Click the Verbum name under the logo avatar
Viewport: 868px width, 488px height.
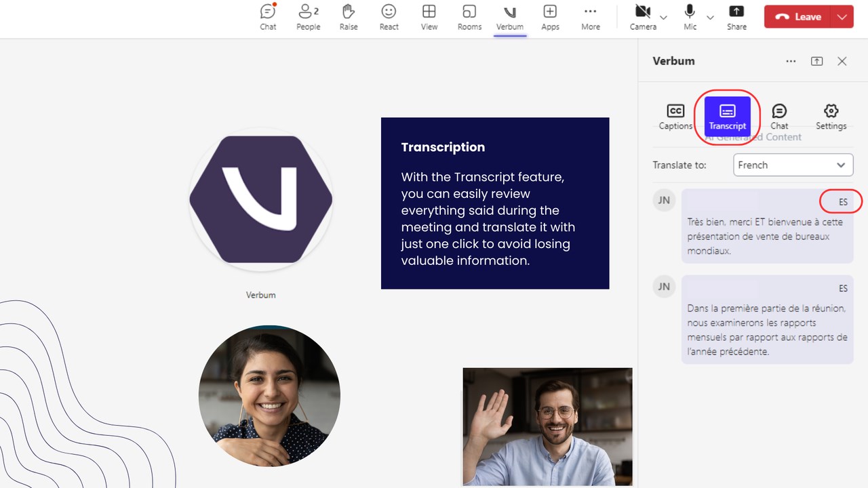pyautogui.click(x=261, y=295)
